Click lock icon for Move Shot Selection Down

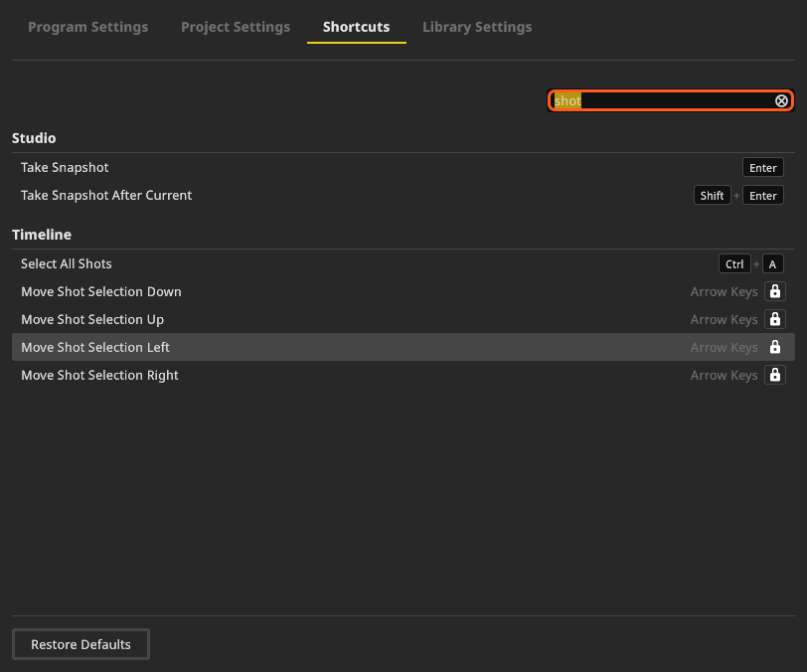tap(774, 291)
